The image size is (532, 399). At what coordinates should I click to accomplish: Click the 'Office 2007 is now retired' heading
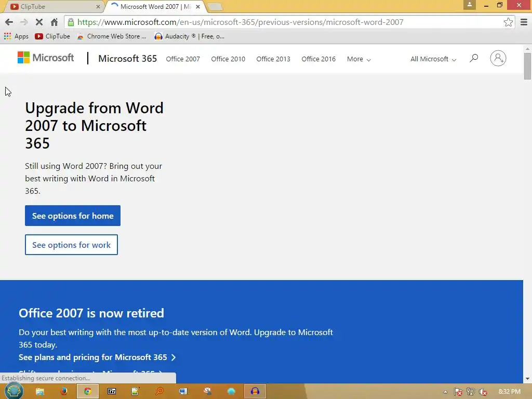pos(91,313)
